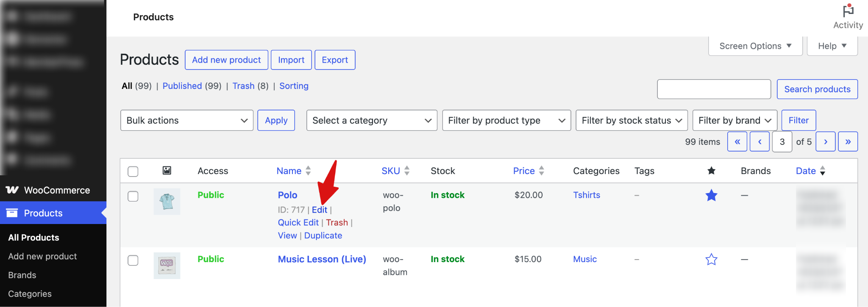
Task: Expand the Help panel
Action: [832, 46]
